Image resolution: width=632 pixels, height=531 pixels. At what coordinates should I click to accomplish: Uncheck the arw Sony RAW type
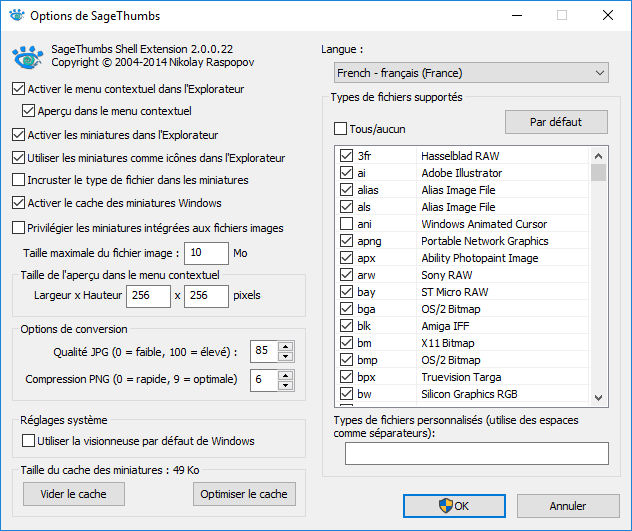pos(346,275)
